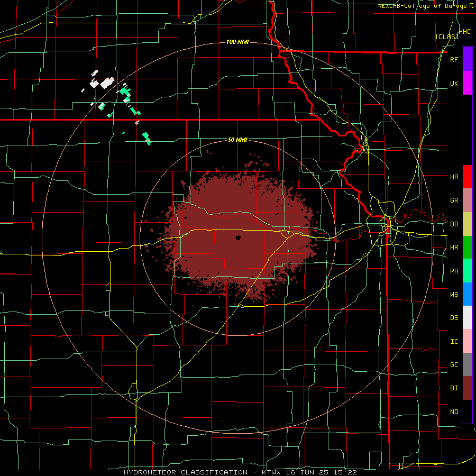Select the yellow BD legend swatch
The height and width of the screenshot is (476, 476).
467,224
